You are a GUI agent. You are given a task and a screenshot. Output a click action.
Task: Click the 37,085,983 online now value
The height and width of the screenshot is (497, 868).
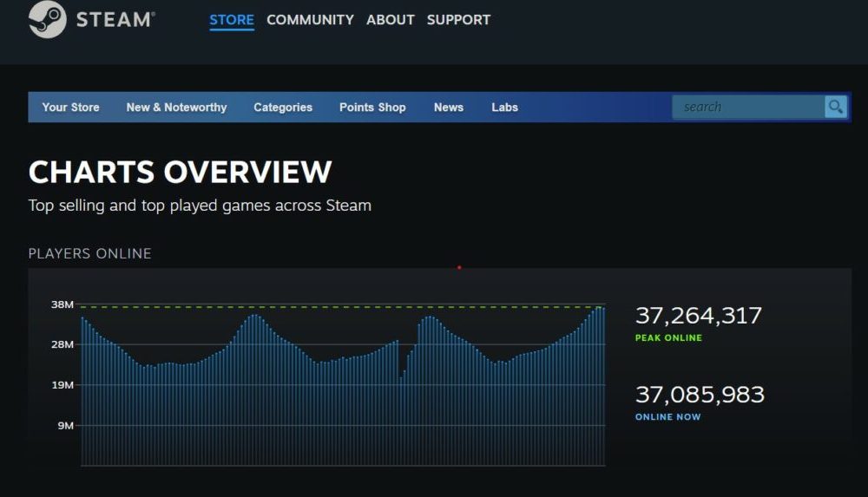[700, 395]
